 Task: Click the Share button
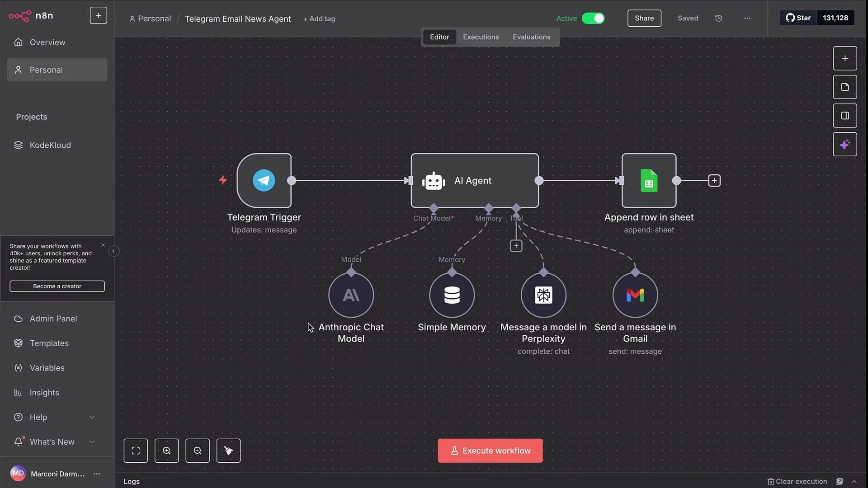[x=644, y=18]
